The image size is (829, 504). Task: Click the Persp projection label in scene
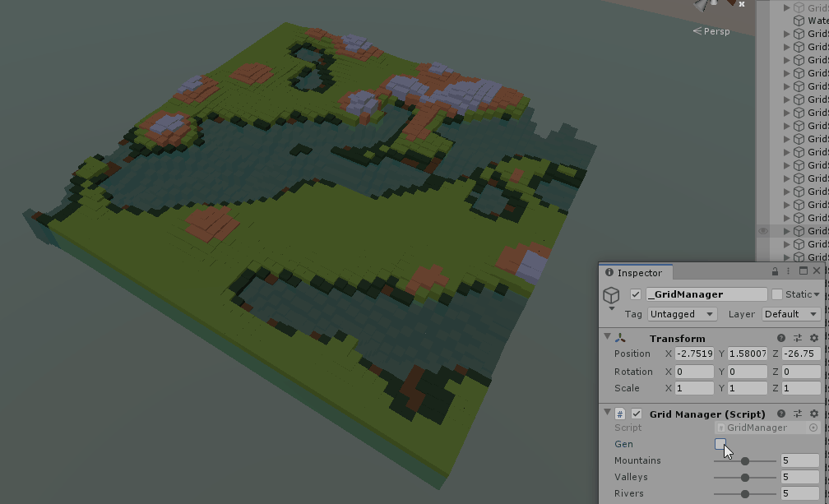click(x=711, y=31)
